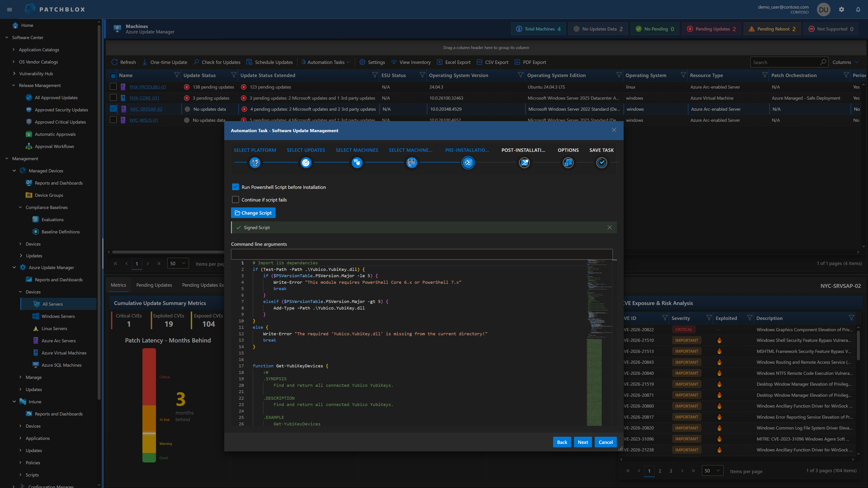
Task: Click the Save Task step icon
Action: [x=601, y=163]
